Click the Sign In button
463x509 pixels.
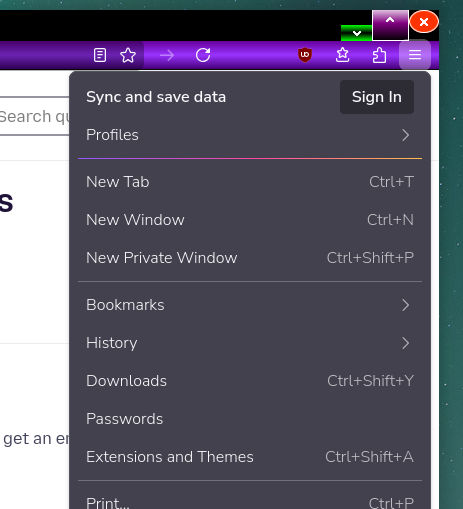coord(377,97)
